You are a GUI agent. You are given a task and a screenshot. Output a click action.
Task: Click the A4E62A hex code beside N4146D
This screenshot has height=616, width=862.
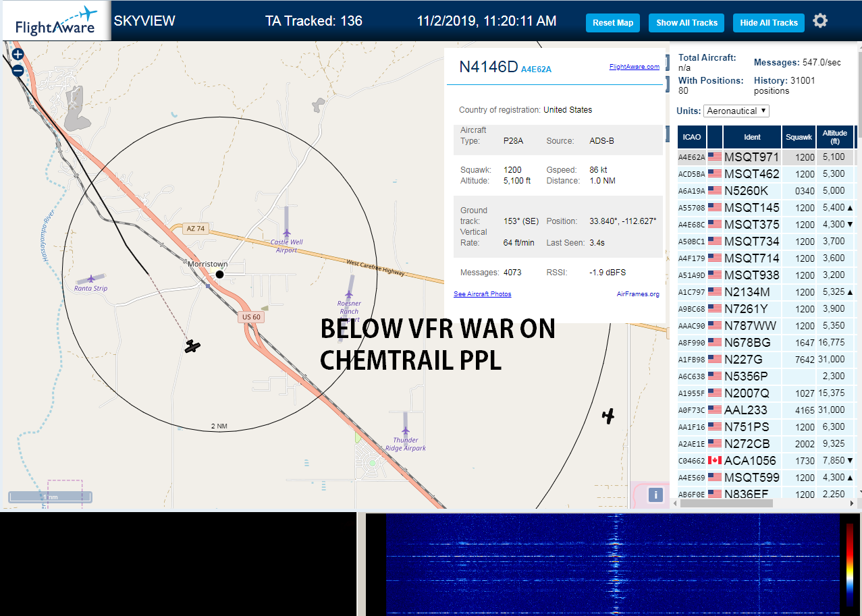point(536,69)
